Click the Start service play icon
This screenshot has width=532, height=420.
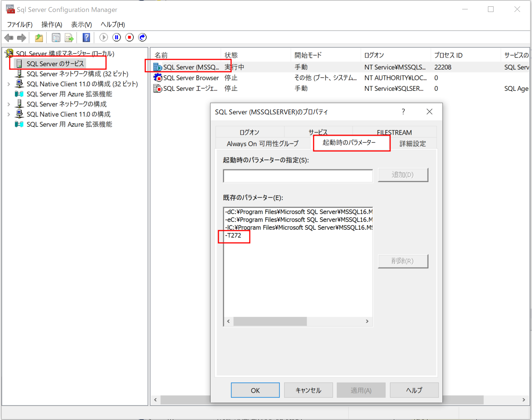(x=104, y=37)
